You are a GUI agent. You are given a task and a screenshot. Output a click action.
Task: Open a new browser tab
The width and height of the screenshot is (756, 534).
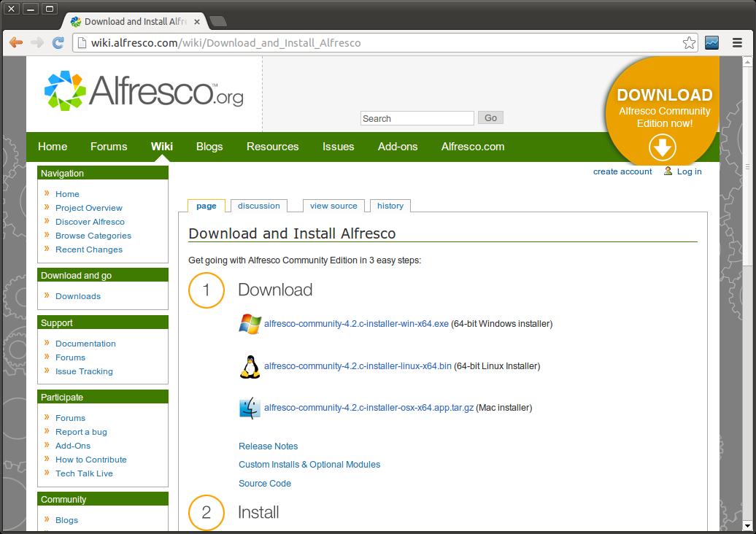pos(218,22)
